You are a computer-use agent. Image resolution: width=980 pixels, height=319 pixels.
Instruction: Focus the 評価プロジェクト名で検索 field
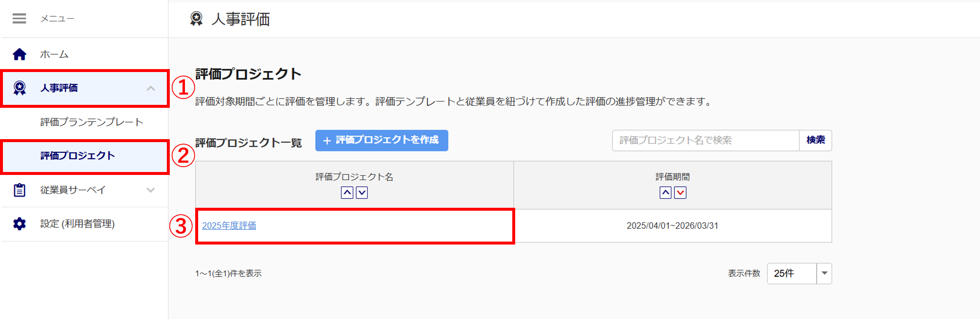click(706, 140)
